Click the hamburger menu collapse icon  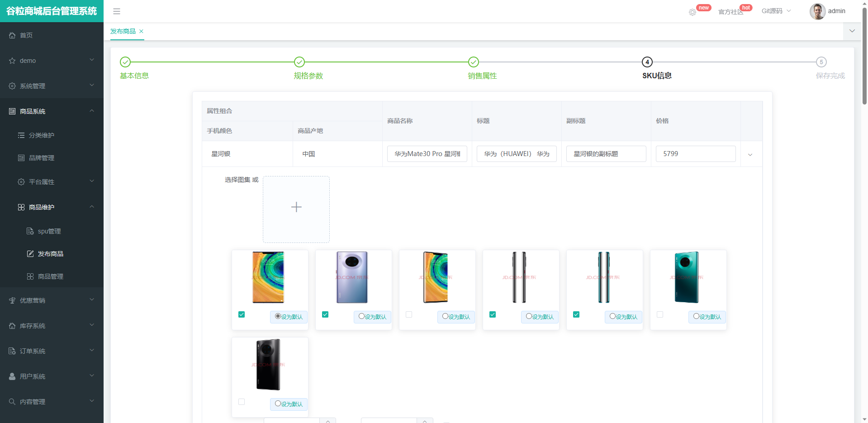pos(117,11)
